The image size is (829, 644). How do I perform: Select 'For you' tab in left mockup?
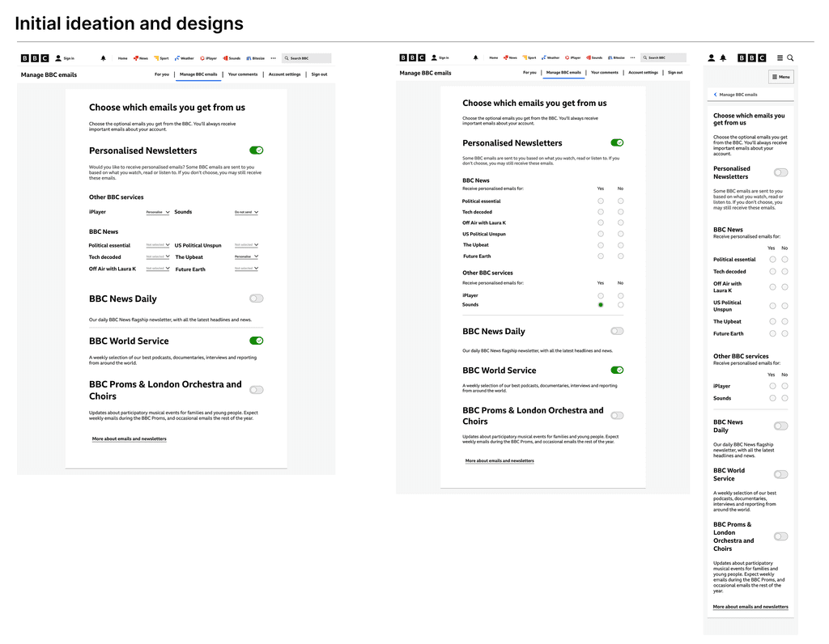tap(162, 74)
